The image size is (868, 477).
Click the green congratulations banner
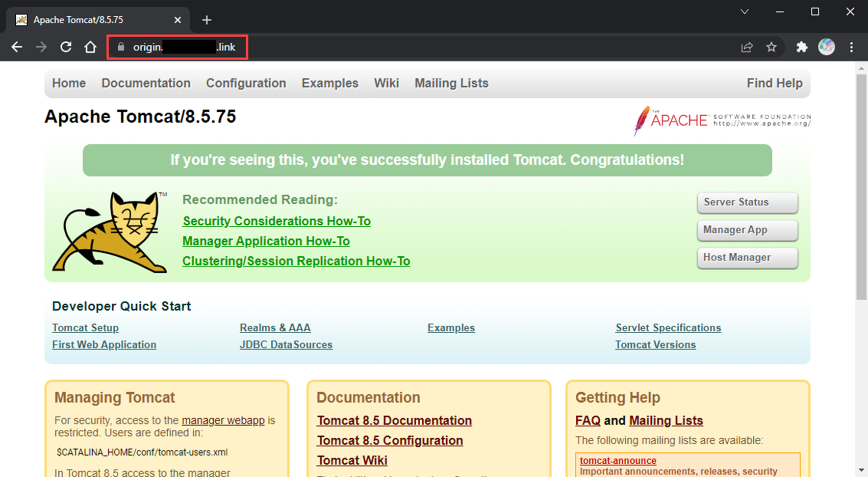427,160
